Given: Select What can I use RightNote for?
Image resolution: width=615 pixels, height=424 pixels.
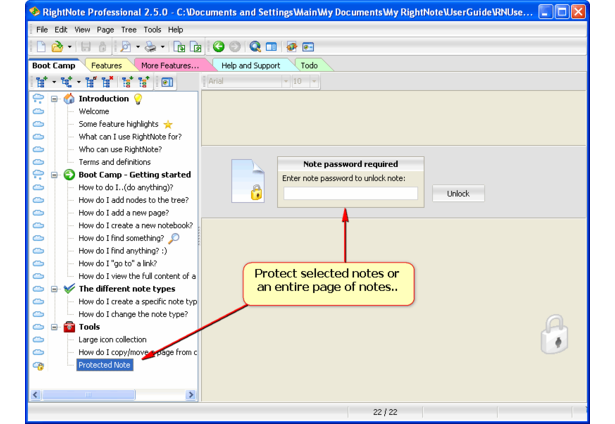Looking at the screenshot, I should tap(130, 137).
